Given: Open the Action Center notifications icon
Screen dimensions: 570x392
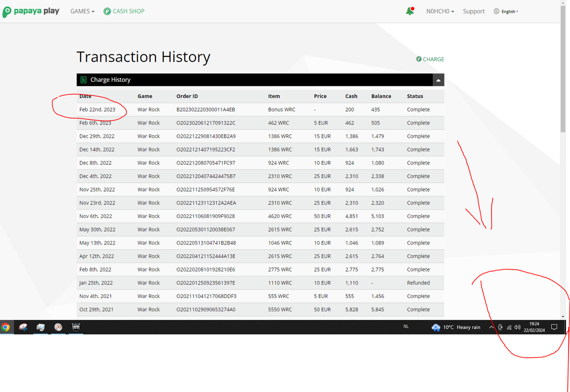Looking at the screenshot, I should [554, 327].
